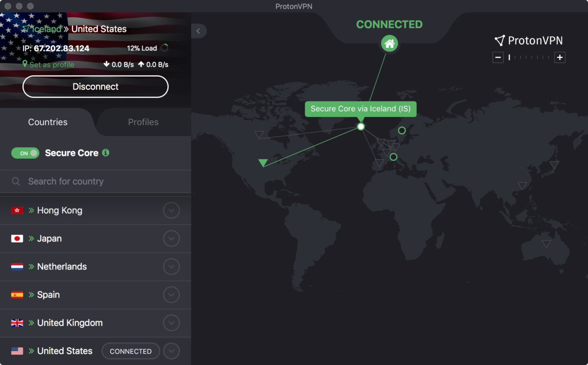Click the server load circle indicator
The height and width of the screenshot is (365, 588).
[165, 48]
